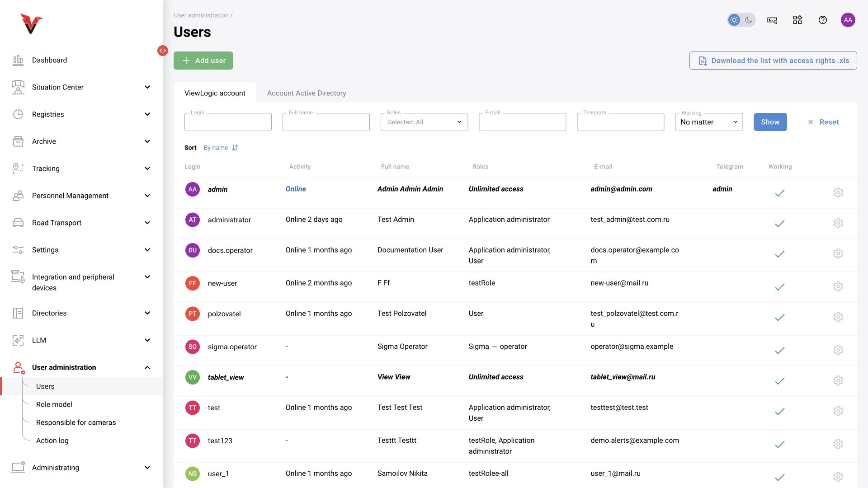Open the camera search icon in header

772,20
